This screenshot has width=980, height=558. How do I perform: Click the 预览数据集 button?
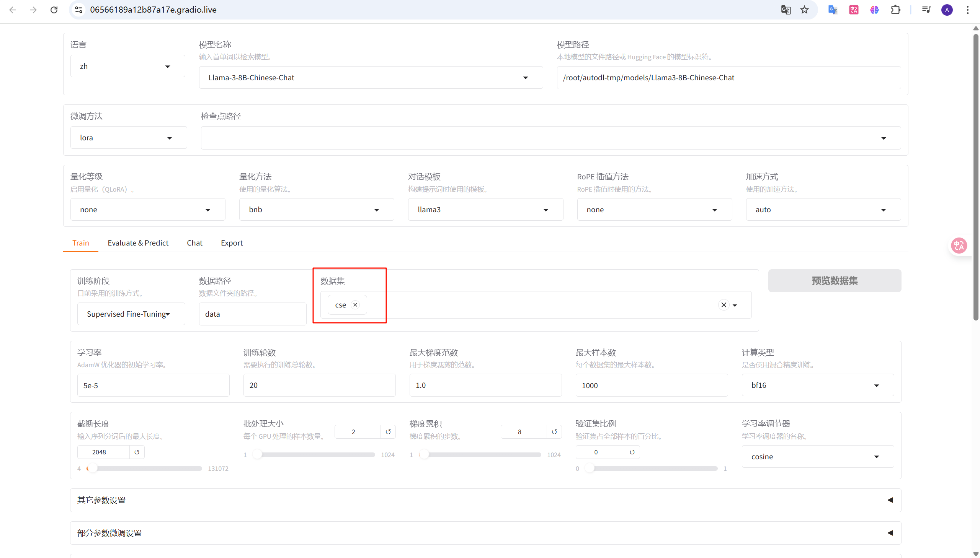point(834,281)
